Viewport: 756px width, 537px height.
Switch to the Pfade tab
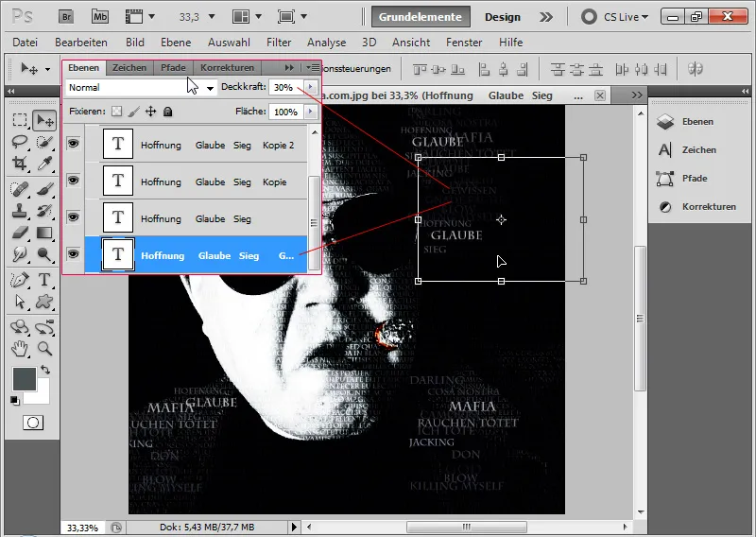(173, 67)
